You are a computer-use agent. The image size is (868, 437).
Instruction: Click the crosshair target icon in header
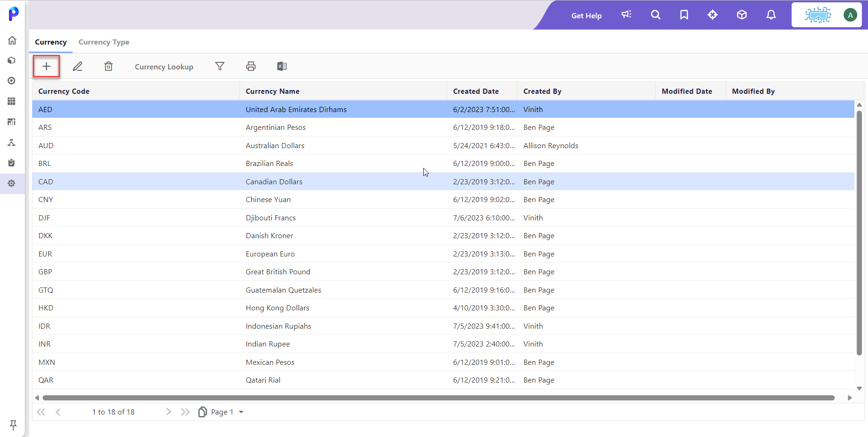click(713, 15)
